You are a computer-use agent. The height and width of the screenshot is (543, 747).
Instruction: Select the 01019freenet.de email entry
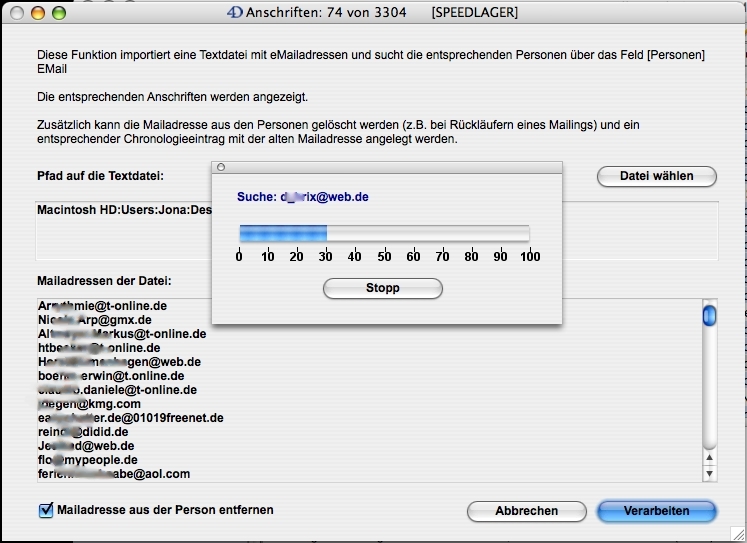[x=130, y=418]
